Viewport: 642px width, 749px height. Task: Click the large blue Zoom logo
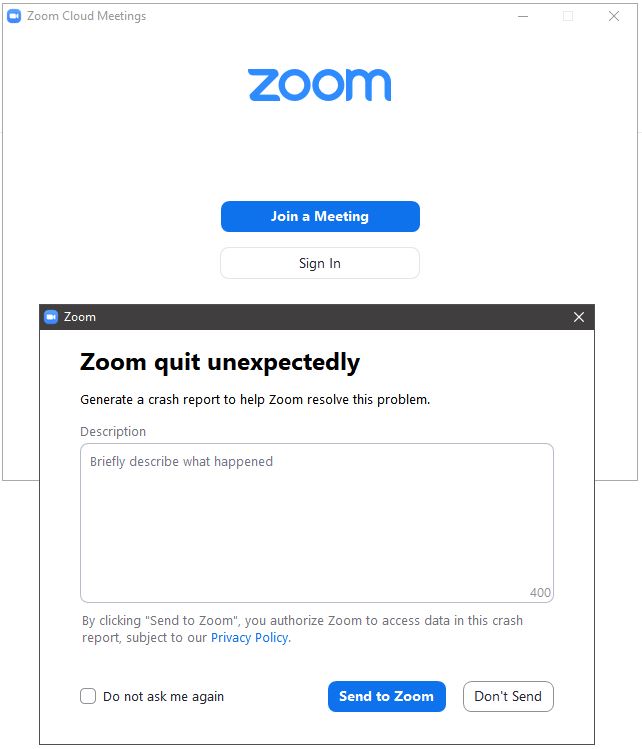coord(319,85)
